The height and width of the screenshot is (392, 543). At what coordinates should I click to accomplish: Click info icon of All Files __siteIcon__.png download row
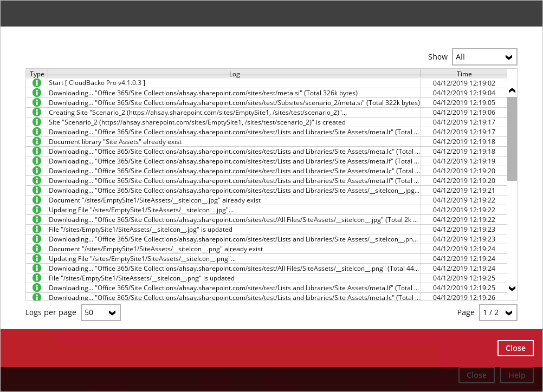pos(37,268)
